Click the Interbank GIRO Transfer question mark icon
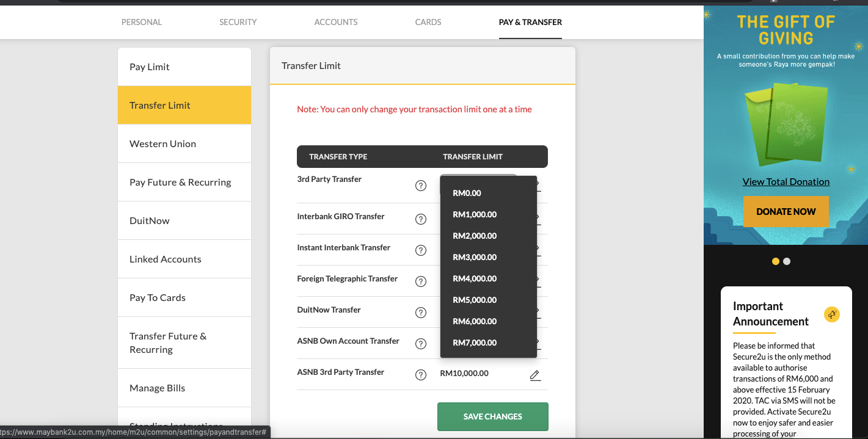Screen dimensions: 868x439 (421, 219)
